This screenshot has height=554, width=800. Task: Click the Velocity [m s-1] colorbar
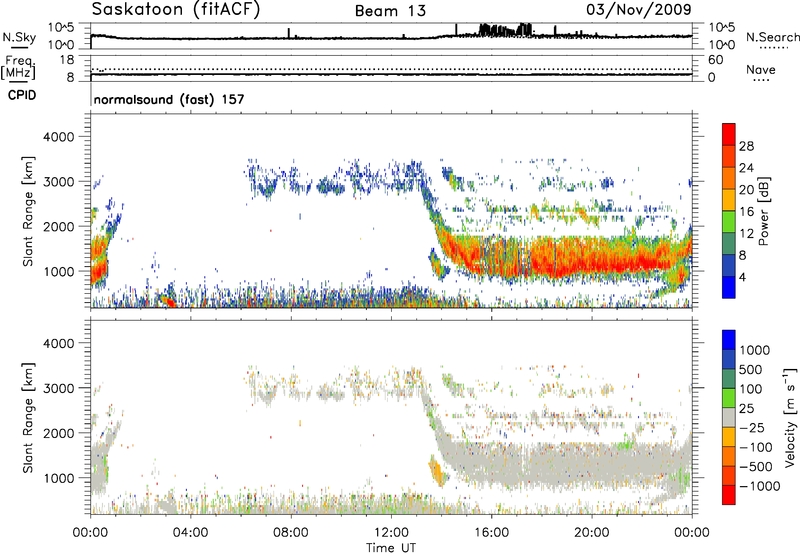(x=729, y=417)
